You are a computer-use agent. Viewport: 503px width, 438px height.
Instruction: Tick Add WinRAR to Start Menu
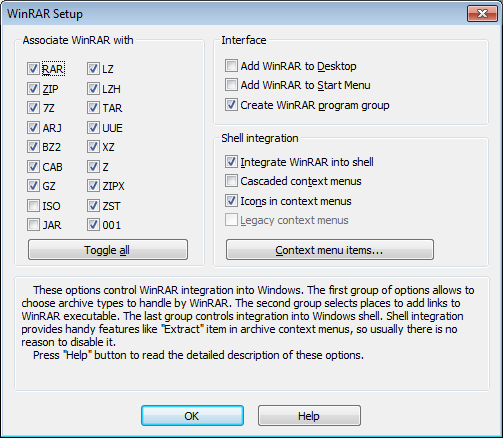(231, 85)
